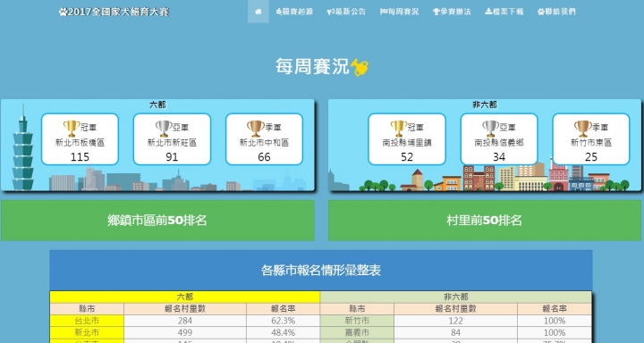The image size is (644, 343).
Task: Click the score 91 in 新莊區 card
Action: (x=172, y=157)
